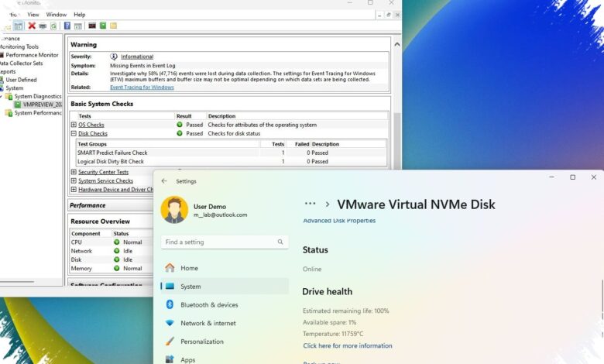Click 'Click here for more information' link
The height and width of the screenshot is (364, 604).
[x=348, y=345]
